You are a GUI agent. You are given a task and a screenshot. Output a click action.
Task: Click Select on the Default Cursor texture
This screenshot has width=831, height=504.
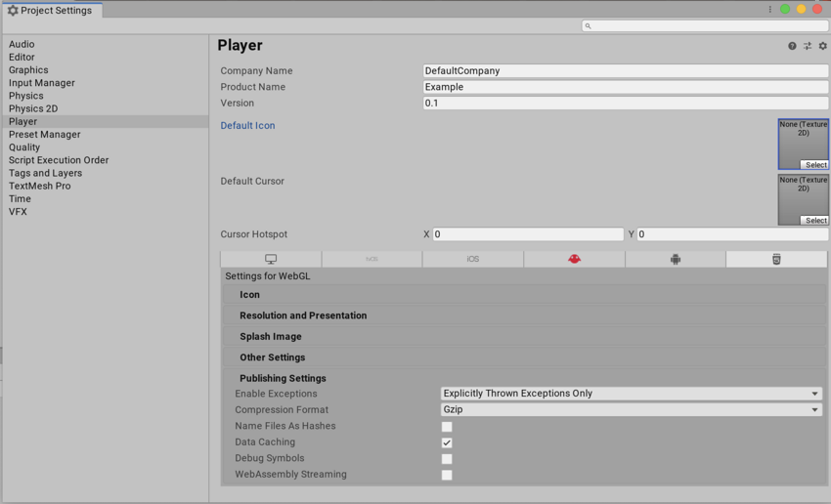(x=814, y=220)
